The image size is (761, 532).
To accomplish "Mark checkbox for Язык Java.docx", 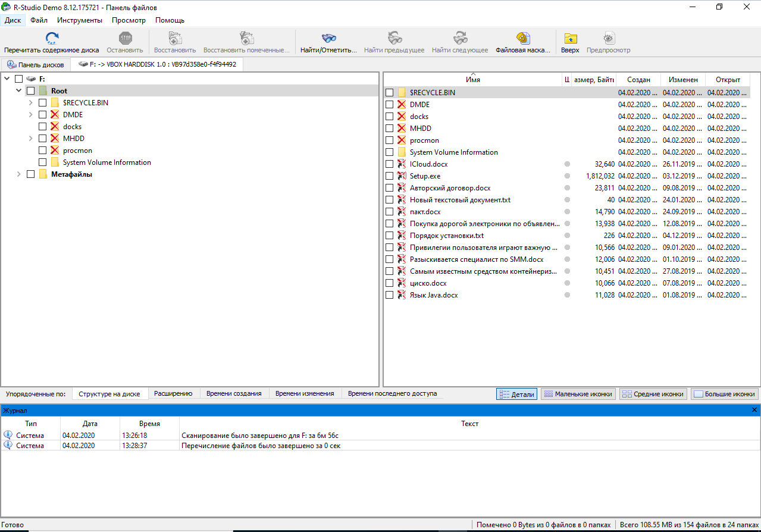I will click(390, 295).
